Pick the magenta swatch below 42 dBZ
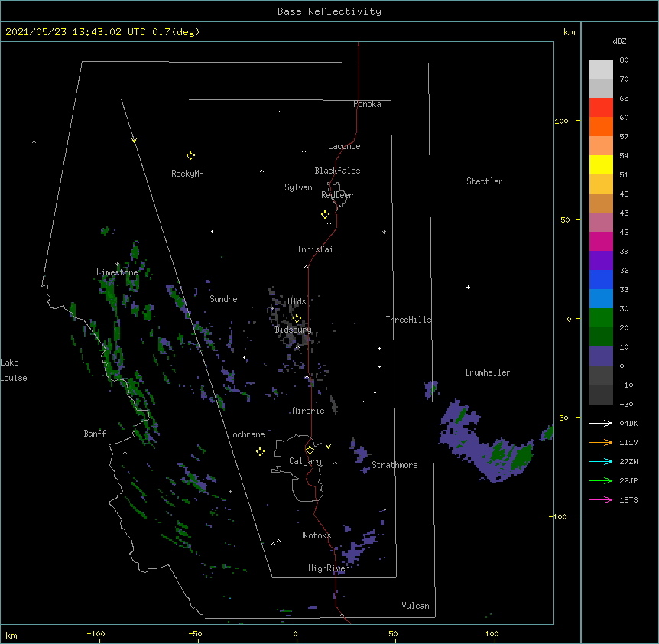Screen dimensions: 659x644 click(601, 241)
